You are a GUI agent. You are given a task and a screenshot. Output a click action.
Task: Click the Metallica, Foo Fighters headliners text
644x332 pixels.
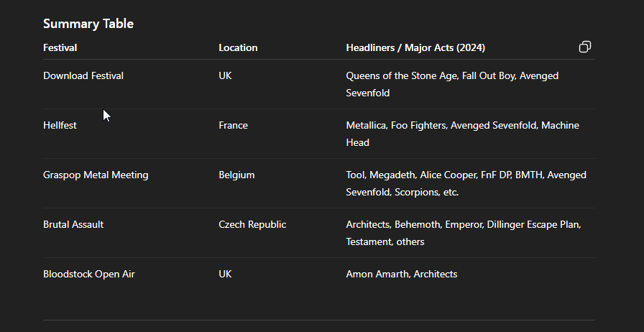pos(462,134)
